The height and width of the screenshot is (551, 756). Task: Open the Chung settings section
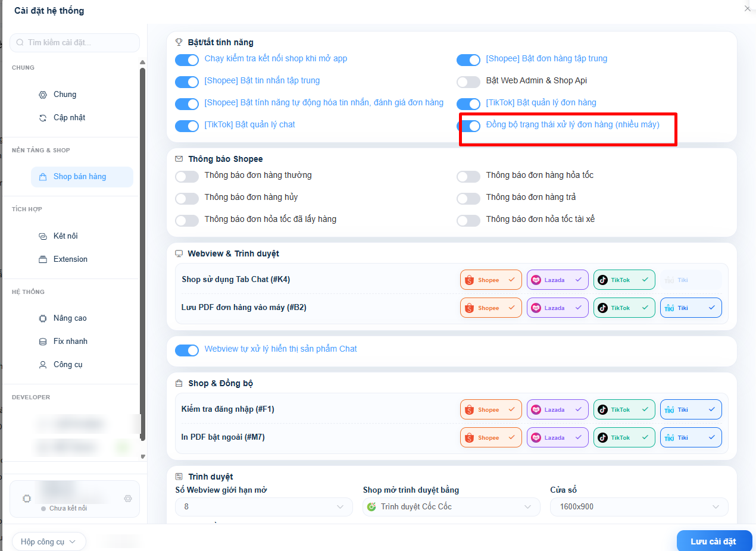point(82,95)
